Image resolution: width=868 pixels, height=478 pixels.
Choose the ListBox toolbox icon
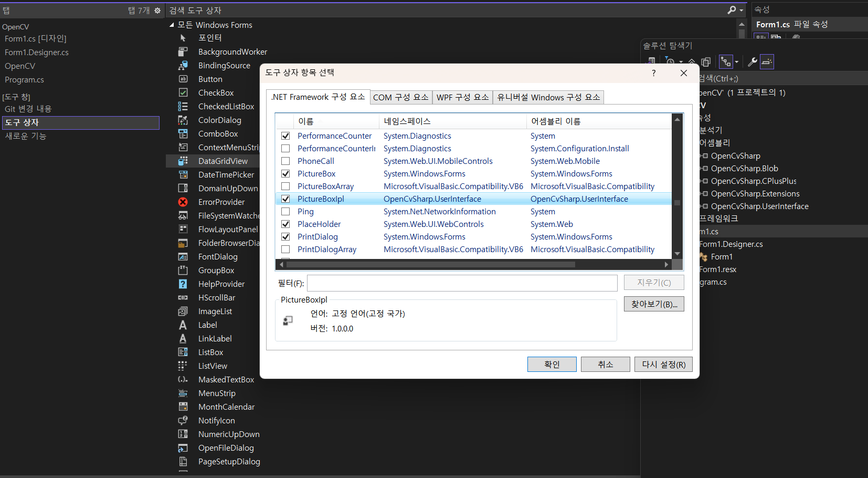pos(183,352)
